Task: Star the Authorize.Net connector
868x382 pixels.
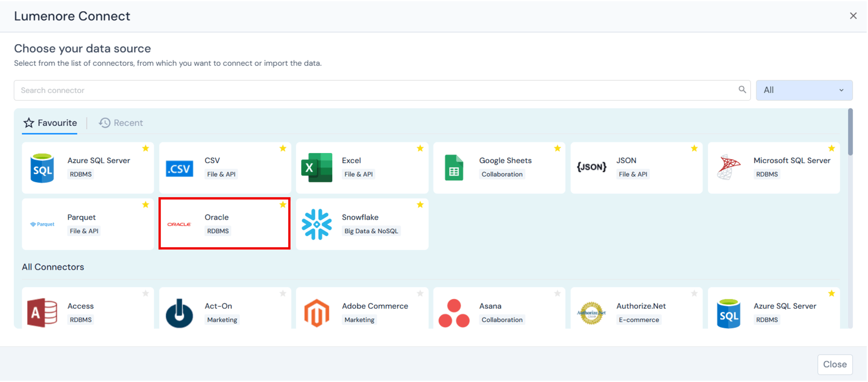Action: tap(694, 293)
